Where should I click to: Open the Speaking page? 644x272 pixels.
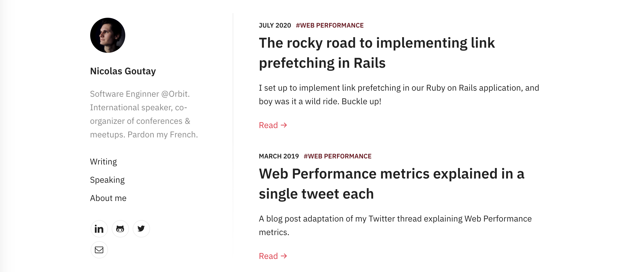click(x=107, y=180)
